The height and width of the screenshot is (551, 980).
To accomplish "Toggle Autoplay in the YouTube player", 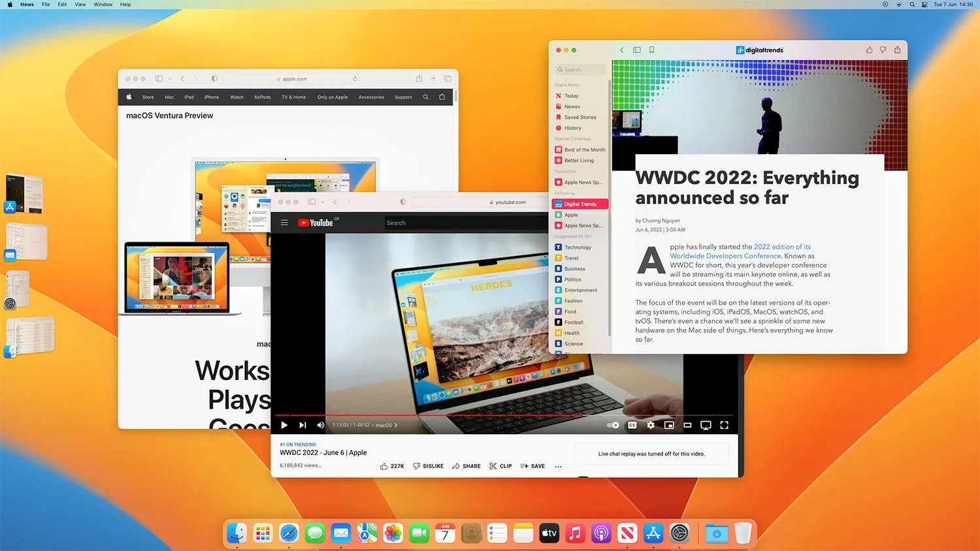I will (x=612, y=425).
